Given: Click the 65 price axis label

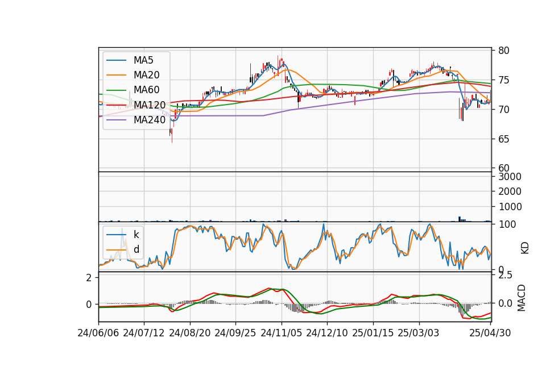Looking at the screenshot, I should coord(504,139).
